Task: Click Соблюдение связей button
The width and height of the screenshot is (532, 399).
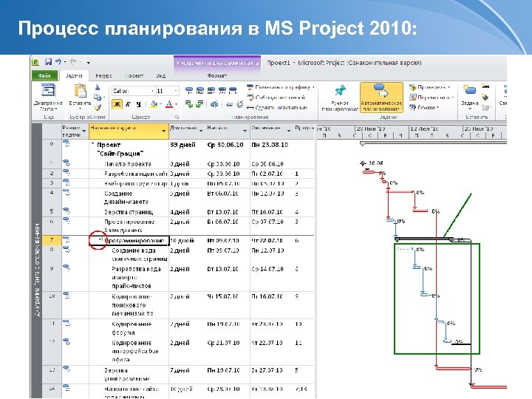Action: point(276,98)
